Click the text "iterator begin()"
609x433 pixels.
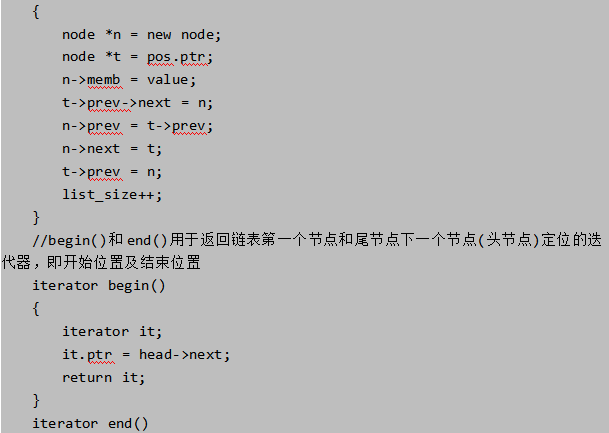(x=99, y=286)
